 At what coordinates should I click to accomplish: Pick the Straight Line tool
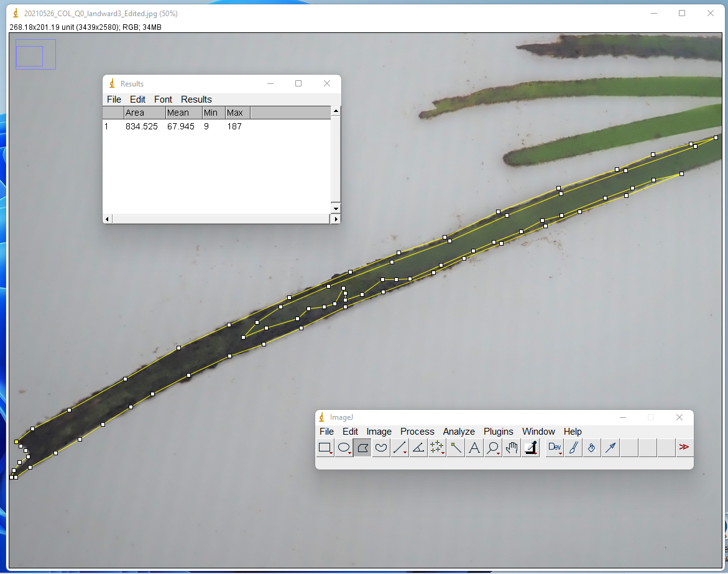[x=400, y=447]
